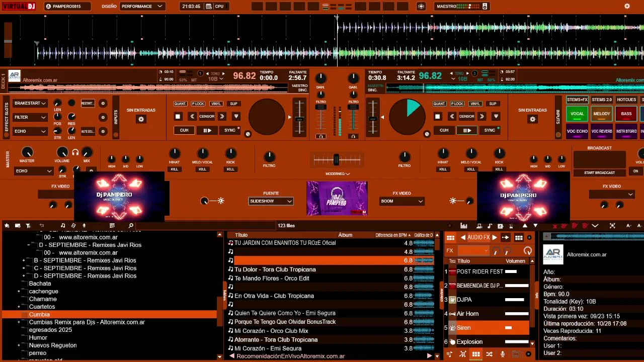Toggle the BASS stem pad

[x=626, y=114]
